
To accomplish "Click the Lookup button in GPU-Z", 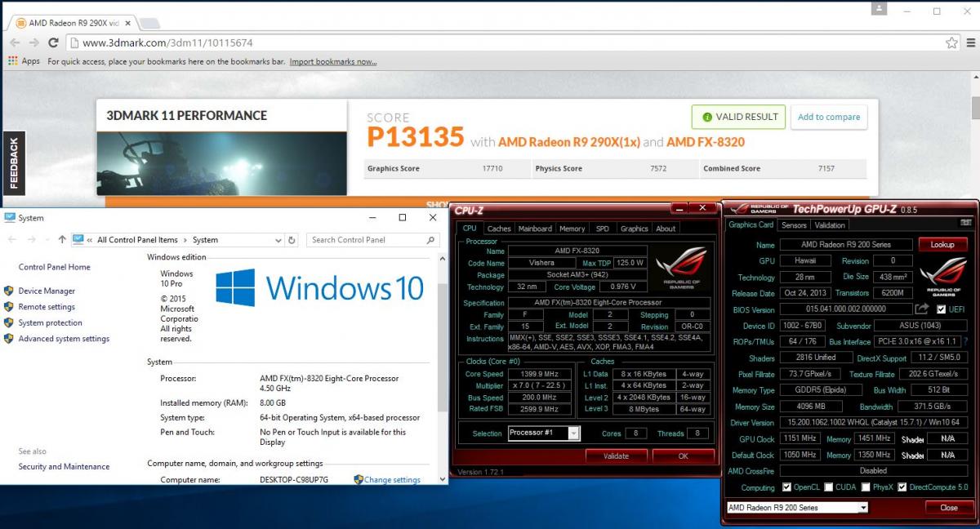I will (x=942, y=244).
